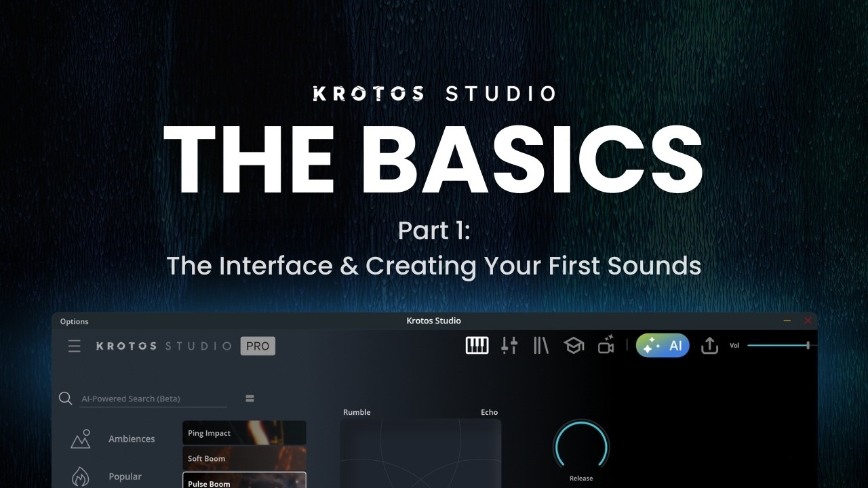This screenshot has width=868, height=488.
Task: Open the Options menu
Action: (74, 321)
